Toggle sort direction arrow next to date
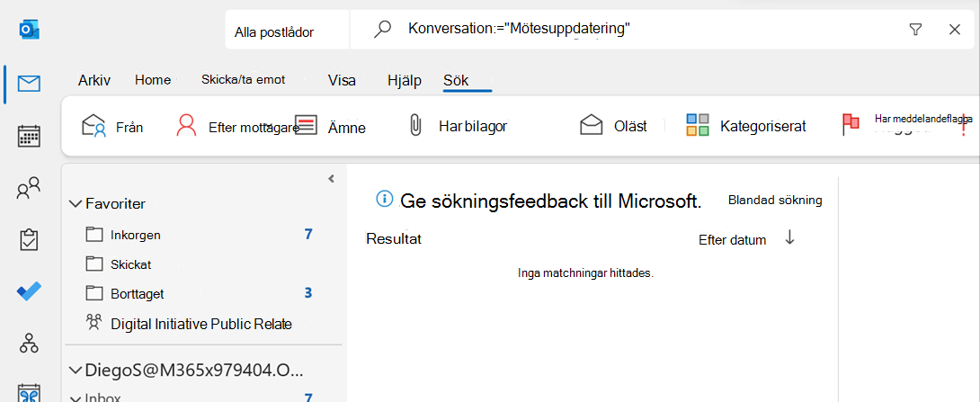This screenshot has width=980, height=402. 789,237
